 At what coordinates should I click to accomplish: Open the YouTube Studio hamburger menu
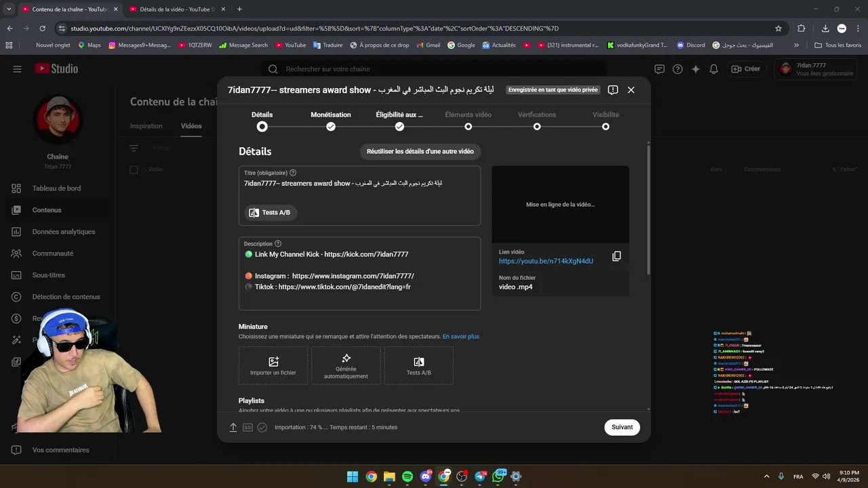point(17,68)
